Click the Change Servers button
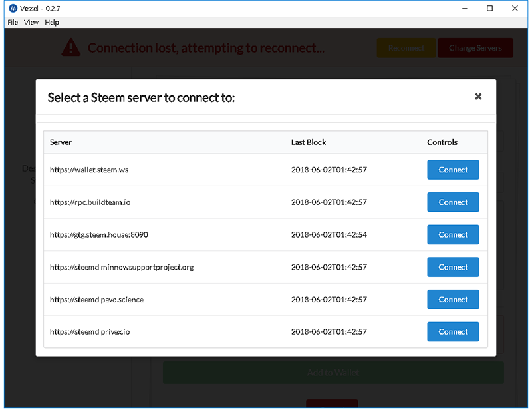 [475, 48]
